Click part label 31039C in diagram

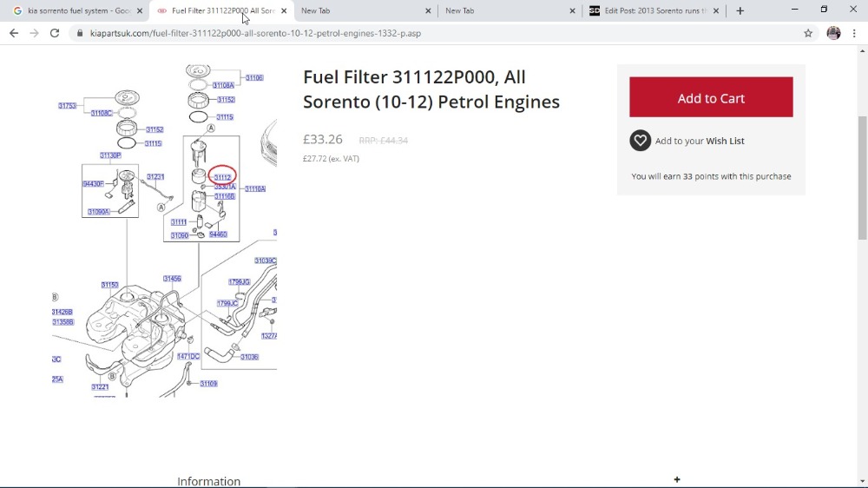[x=266, y=260]
